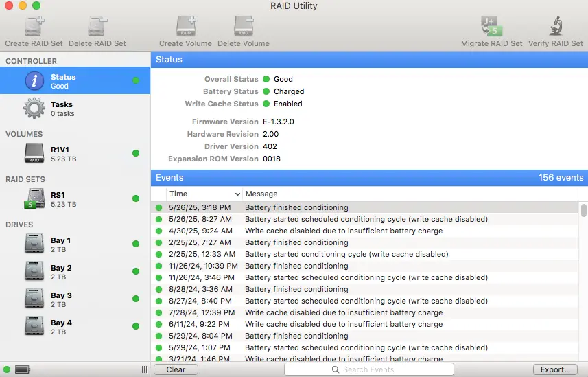Open the Tasks gear item in sidebar
The image size is (588, 377).
pyautogui.click(x=75, y=108)
